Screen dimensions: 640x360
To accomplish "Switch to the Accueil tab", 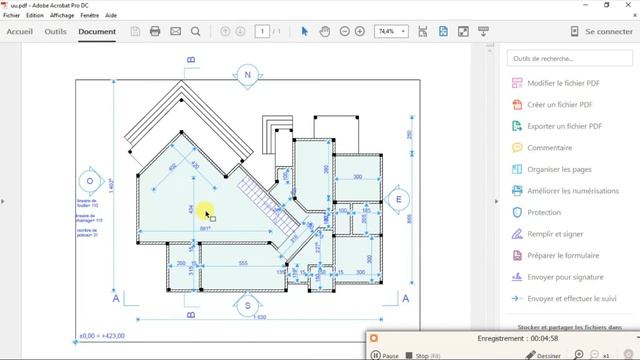I will pos(20,31).
